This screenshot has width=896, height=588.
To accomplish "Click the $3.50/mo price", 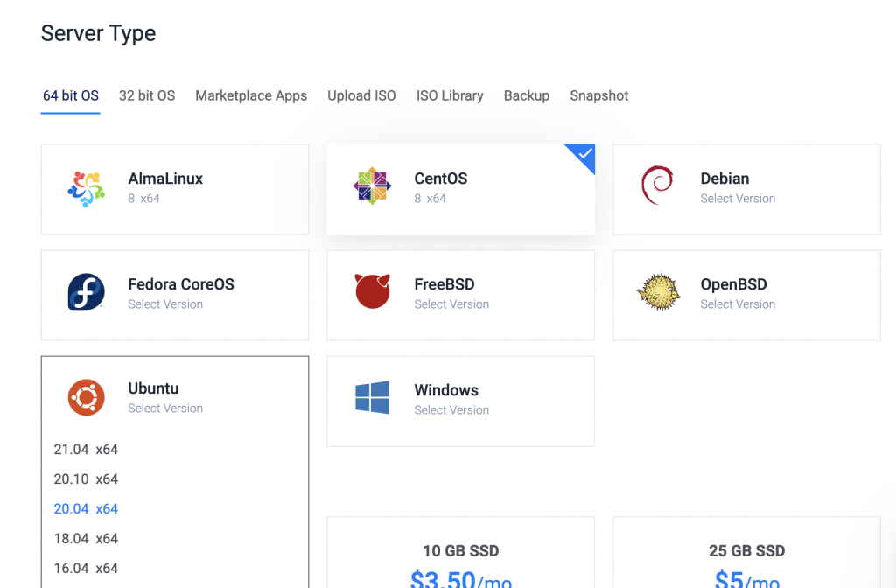I will tap(460, 578).
